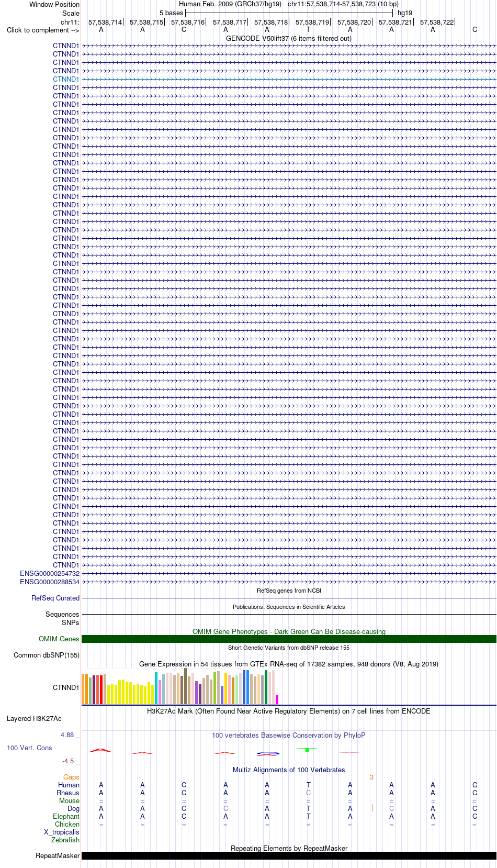Click the Dog species label
The height and width of the screenshot is (868, 497).
coord(73,808)
